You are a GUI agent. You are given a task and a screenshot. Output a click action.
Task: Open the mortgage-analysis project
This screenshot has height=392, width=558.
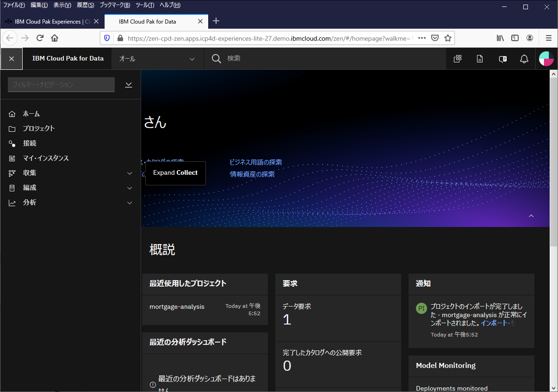click(x=177, y=306)
